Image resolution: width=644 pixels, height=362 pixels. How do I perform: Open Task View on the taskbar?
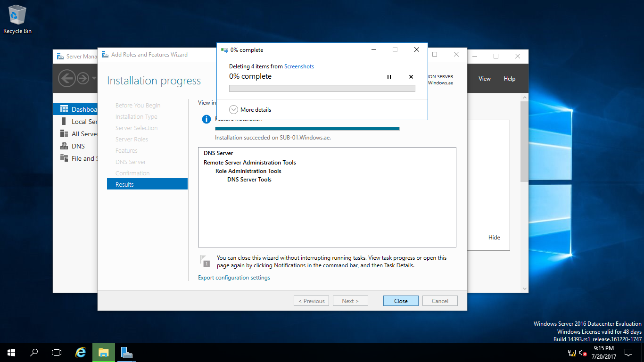coord(57,353)
